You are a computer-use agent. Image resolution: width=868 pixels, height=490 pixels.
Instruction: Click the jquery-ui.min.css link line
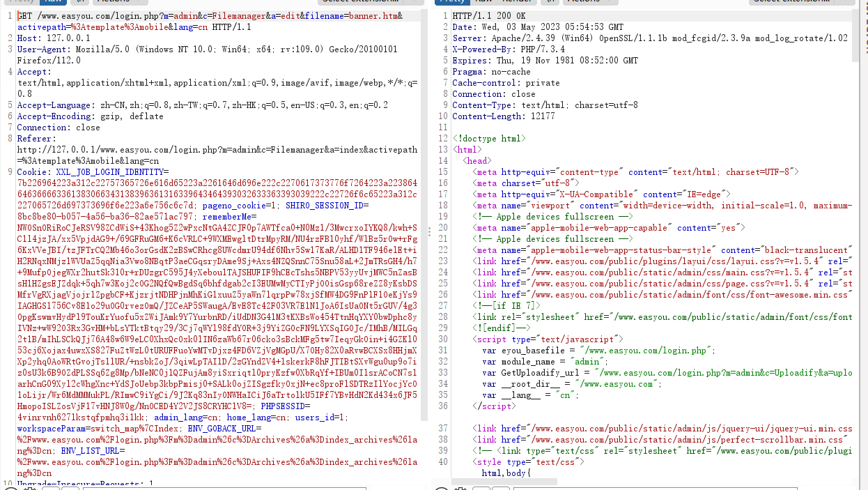662,428
